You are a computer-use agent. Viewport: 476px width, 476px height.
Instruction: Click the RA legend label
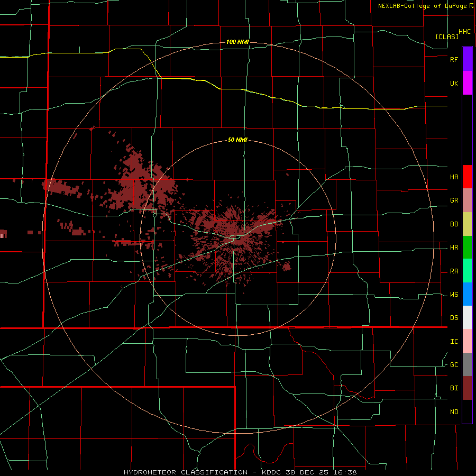(x=454, y=271)
